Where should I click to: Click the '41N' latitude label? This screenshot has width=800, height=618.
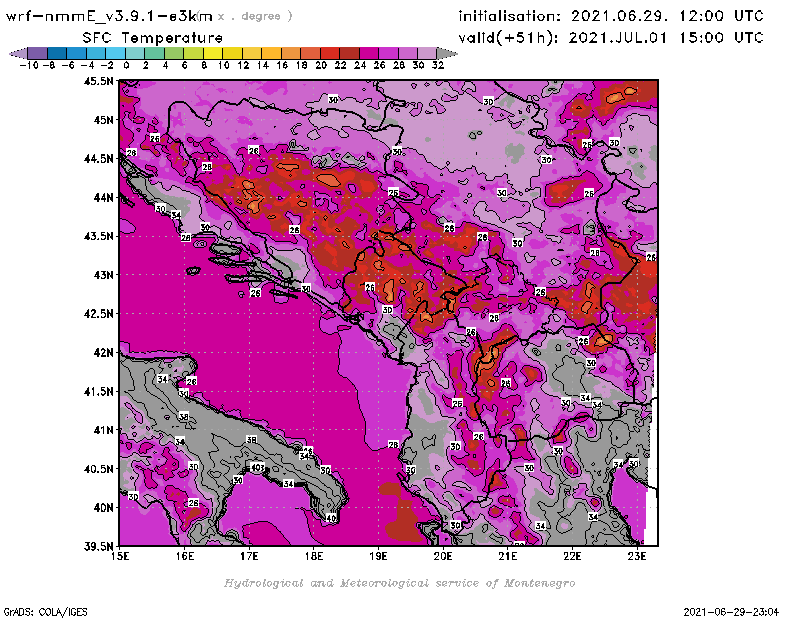[103, 430]
